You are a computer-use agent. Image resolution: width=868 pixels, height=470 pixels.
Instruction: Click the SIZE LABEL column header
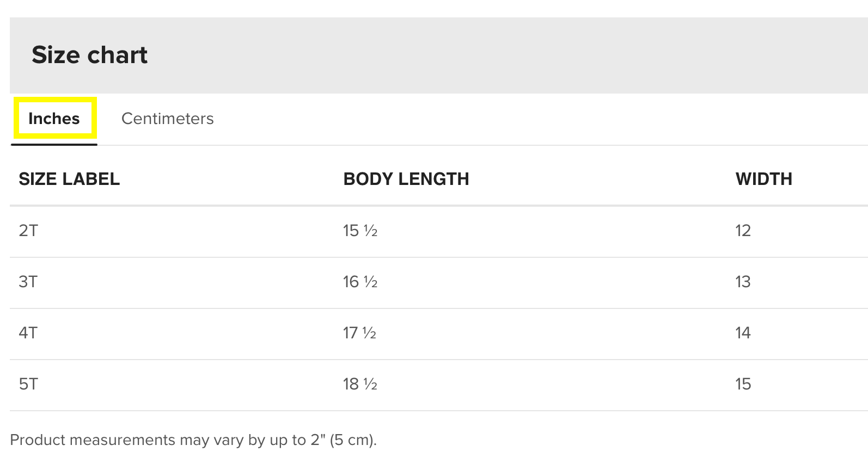pyautogui.click(x=69, y=179)
